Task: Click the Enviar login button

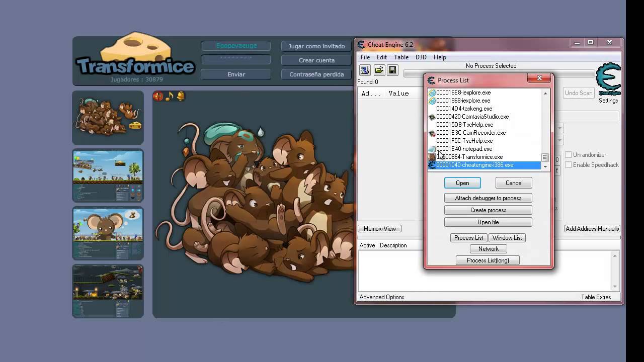Action: (236, 74)
